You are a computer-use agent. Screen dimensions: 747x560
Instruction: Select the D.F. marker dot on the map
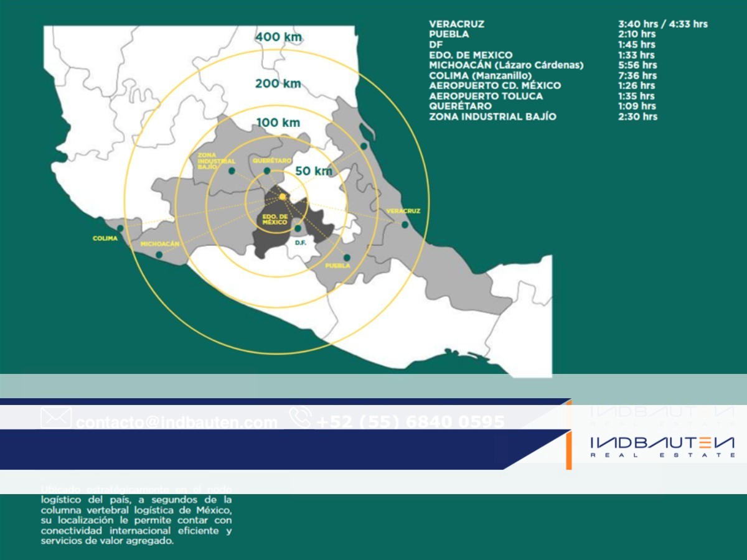298,228
